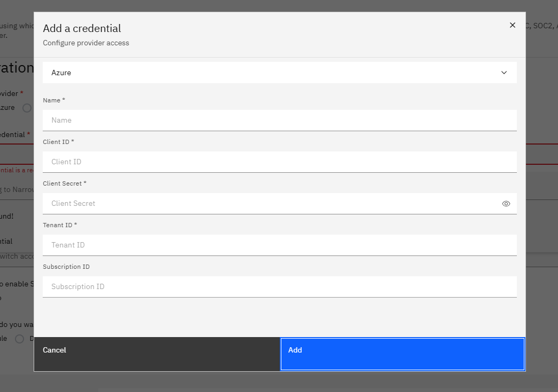Select the background radio button next to Azure
Viewport: 558px width, 392px height.
pyautogui.click(x=27, y=108)
